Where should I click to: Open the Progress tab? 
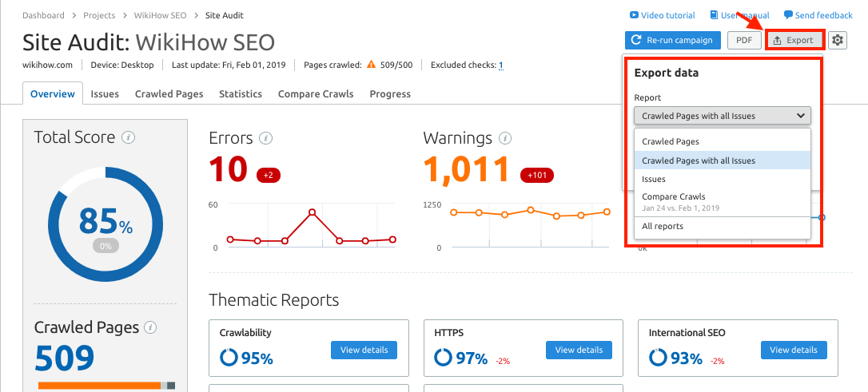click(x=390, y=93)
